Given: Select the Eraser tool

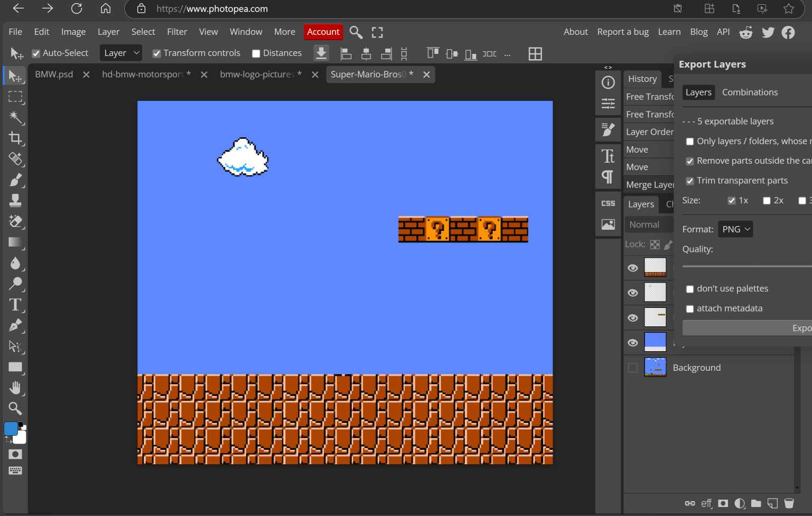Looking at the screenshot, I should pyautogui.click(x=15, y=221).
